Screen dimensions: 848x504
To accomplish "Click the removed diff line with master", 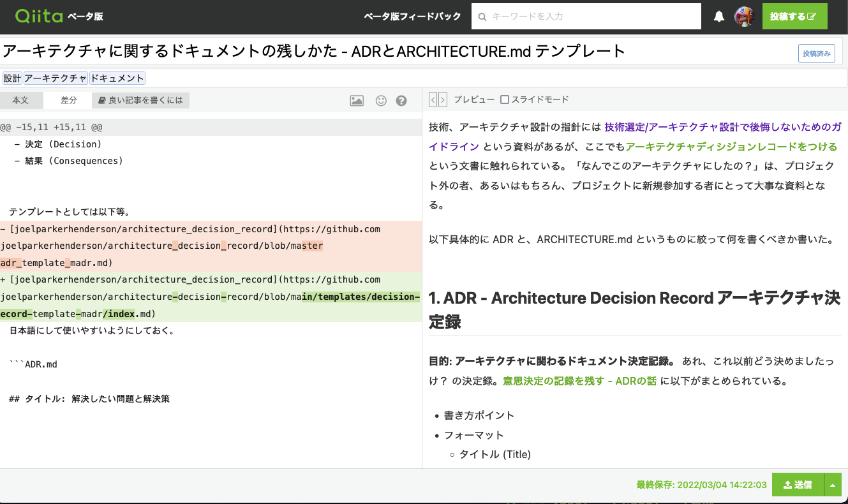I will pyautogui.click(x=211, y=246).
